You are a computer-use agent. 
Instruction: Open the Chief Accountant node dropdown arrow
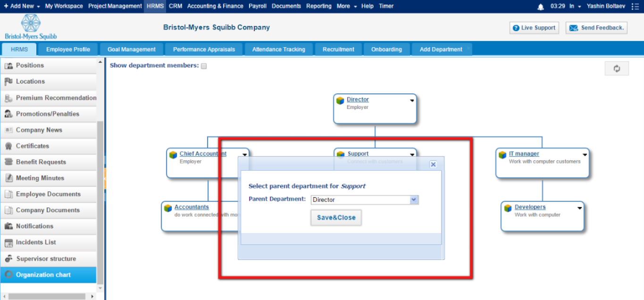[245, 155]
